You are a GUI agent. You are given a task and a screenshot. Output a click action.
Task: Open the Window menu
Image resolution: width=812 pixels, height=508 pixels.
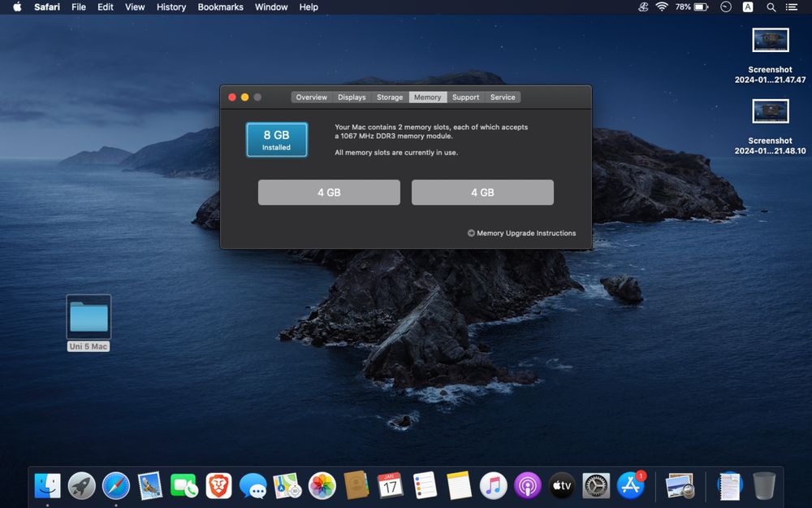click(x=271, y=7)
